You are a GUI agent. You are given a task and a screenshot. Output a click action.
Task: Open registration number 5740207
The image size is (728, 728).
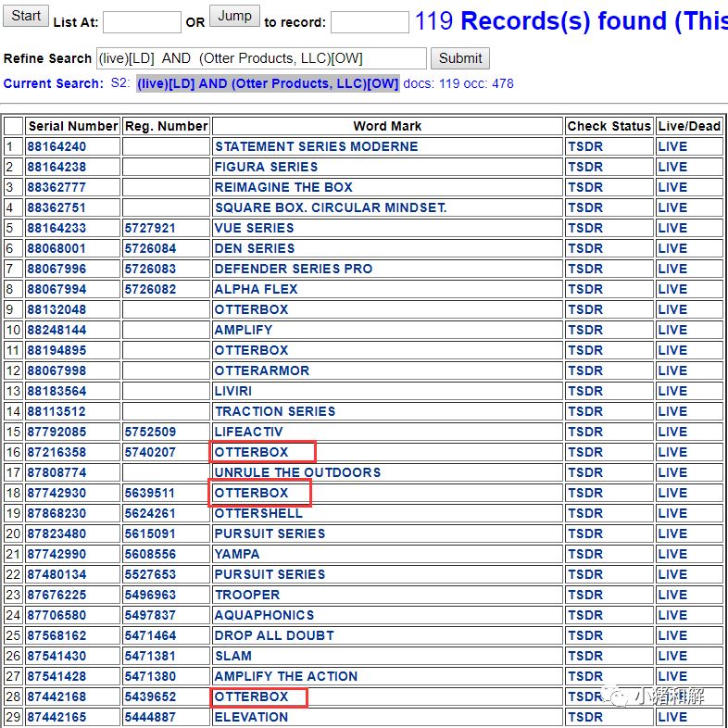(150, 453)
